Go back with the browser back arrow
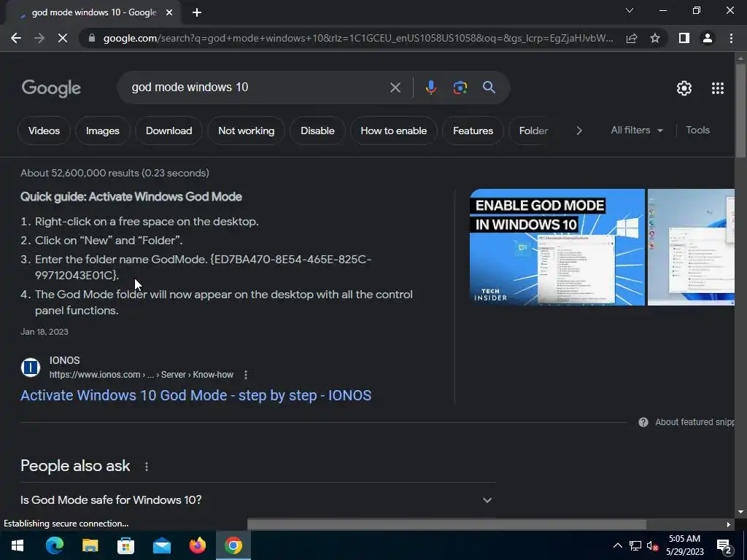The image size is (747, 560). pos(16,38)
